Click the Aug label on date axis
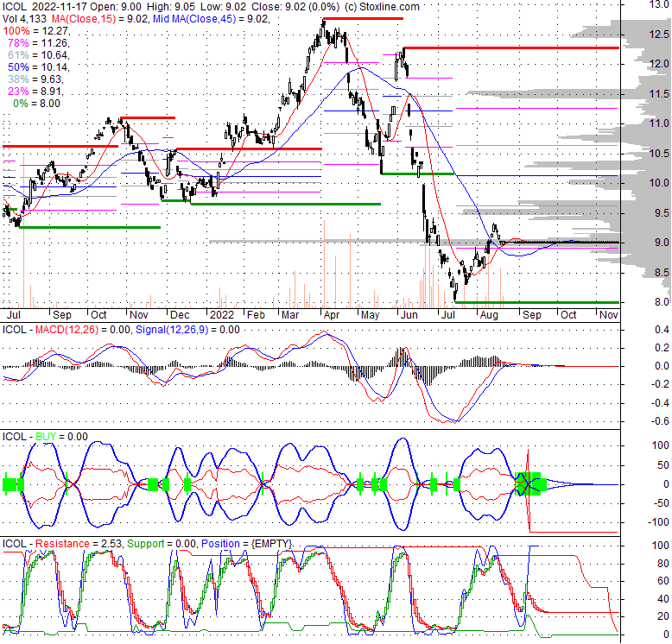Viewport: 672px width, 644px height. (489, 315)
